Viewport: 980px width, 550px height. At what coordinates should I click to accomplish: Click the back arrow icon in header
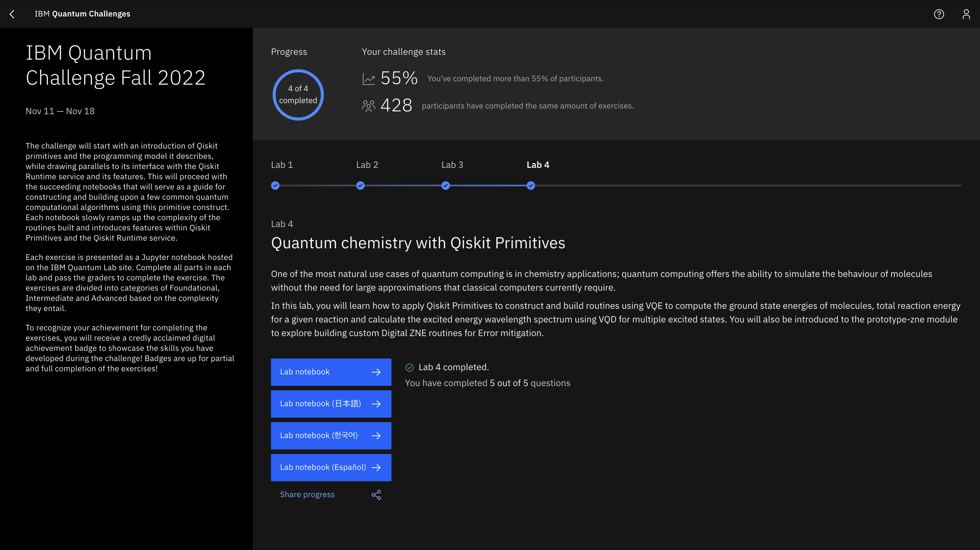[x=12, y=14]
